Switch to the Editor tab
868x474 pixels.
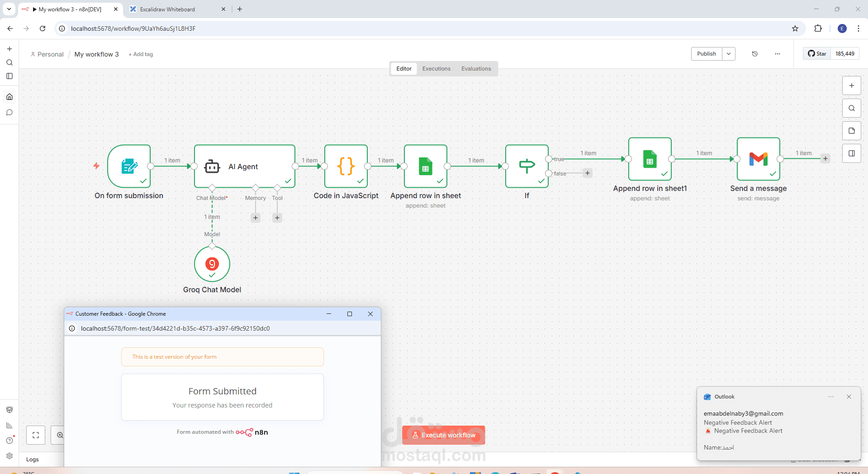404,69
